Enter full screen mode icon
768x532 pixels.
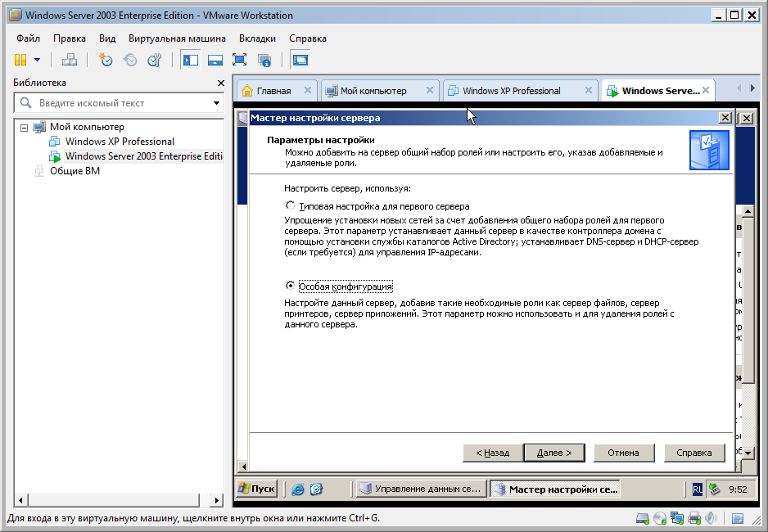click(x=240, y=61)
